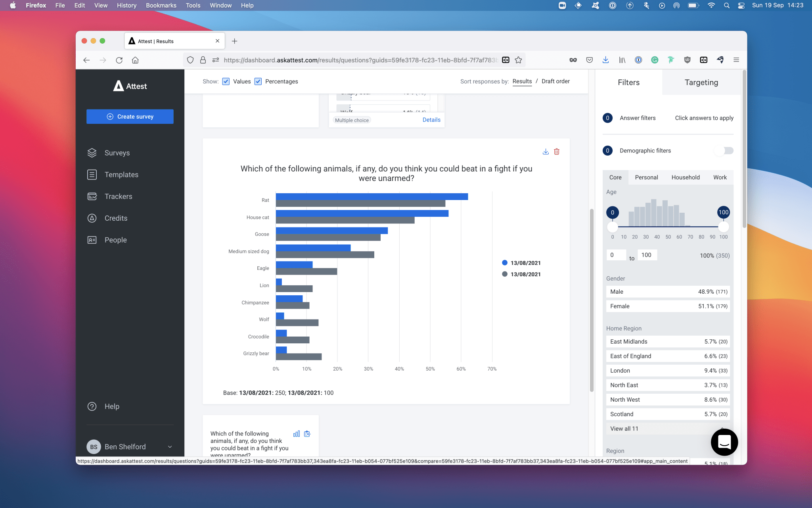Go to the Firefox home page icon
The image size is (812, 508).
pyautogui.click(x=135, y=60)
